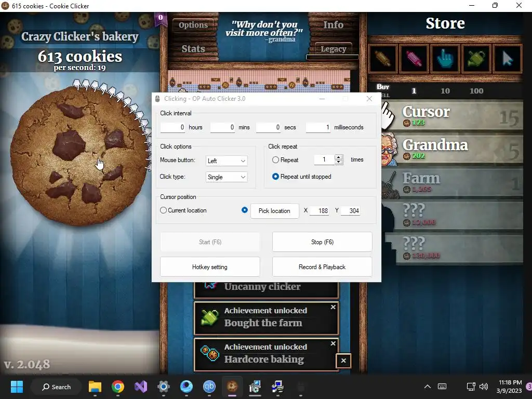The image size is (532, 399).
Task: Buy the rolling pin upgrade in Store
Action: (383, 59)
